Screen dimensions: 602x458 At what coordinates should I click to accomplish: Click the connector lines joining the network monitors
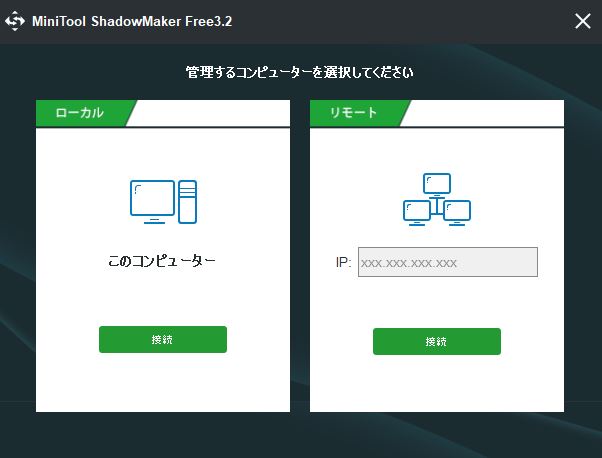[437, 205]
